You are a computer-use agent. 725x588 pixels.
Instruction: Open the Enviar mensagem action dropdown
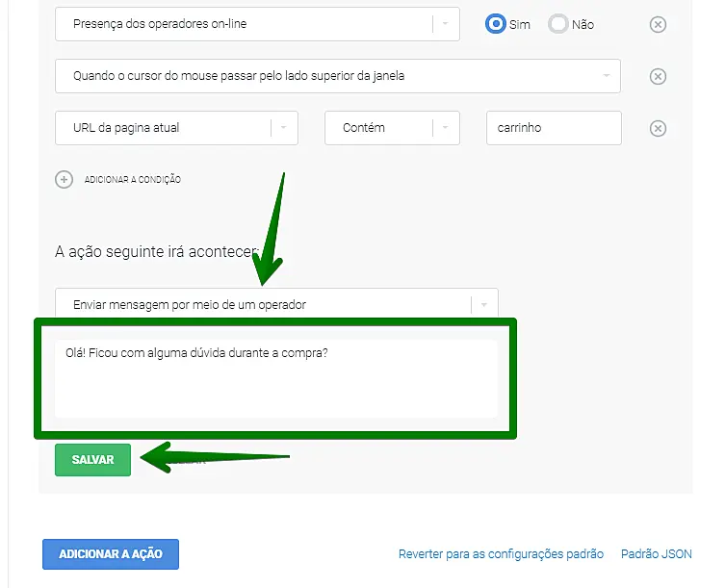point(260,304)
